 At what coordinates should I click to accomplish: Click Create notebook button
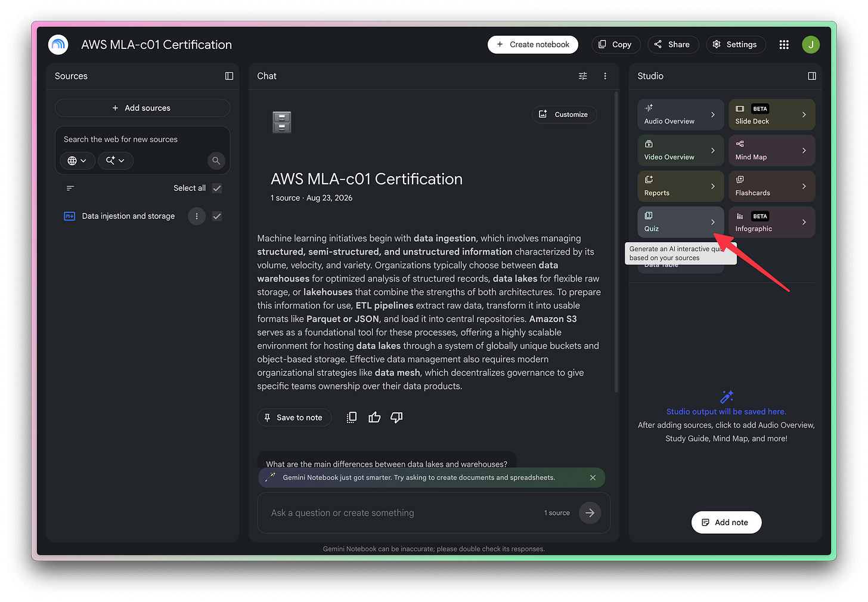pos(533,45)
